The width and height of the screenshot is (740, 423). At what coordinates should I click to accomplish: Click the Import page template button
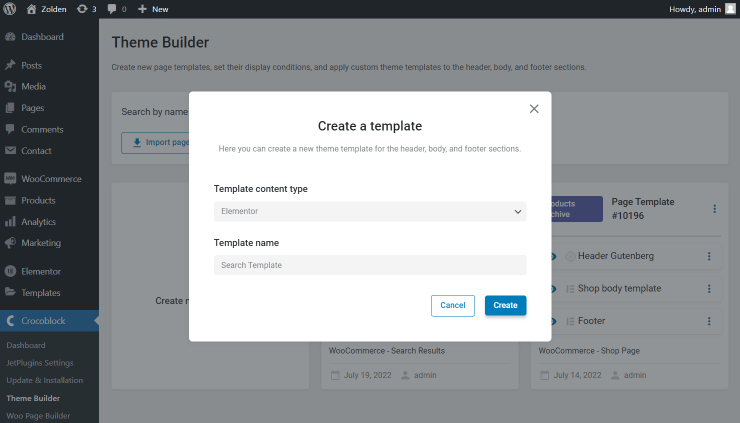(155, 143)
